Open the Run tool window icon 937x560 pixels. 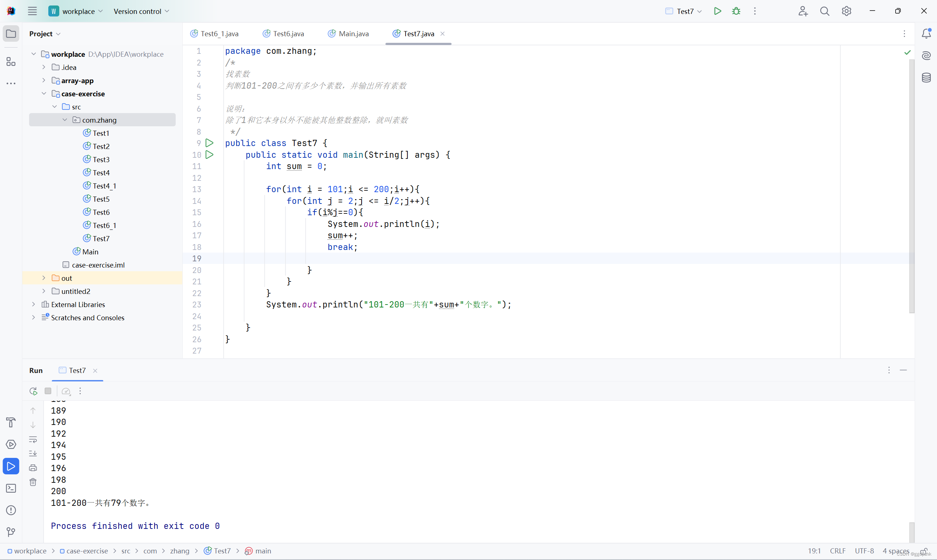coord(11,466)
